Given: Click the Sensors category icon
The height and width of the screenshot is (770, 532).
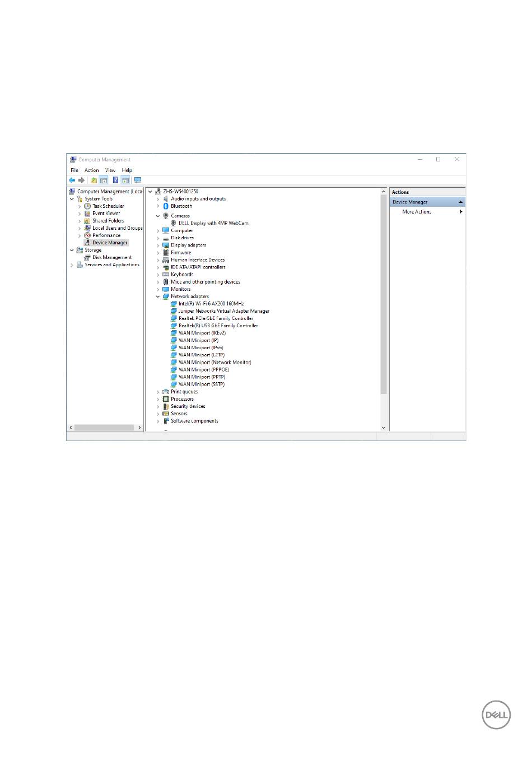Looking at the screenshot, I should pos(166,414).
